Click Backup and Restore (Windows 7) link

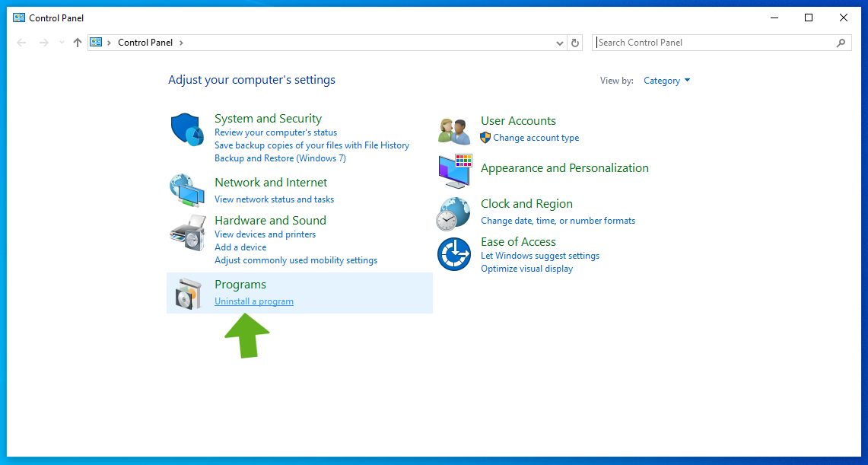[x=280, y=158]
